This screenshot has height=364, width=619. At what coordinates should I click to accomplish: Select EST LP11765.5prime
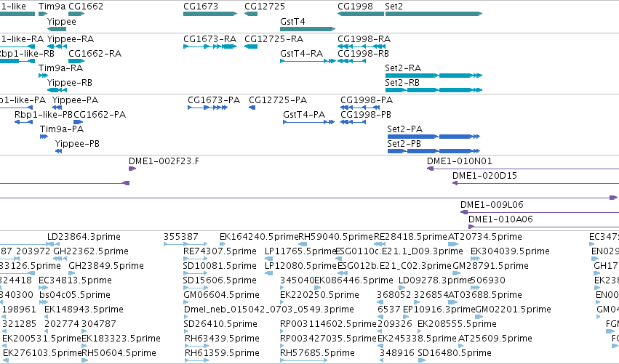coord(268,259)
